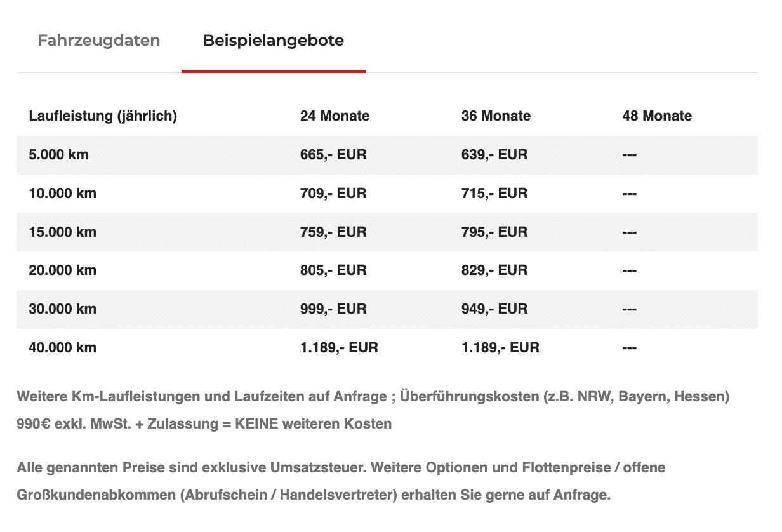The width and height of the screenshot is (782, 532).
Task: Click the 709,- EUR price
Action: pyautogui.click(x=333, y=194)
